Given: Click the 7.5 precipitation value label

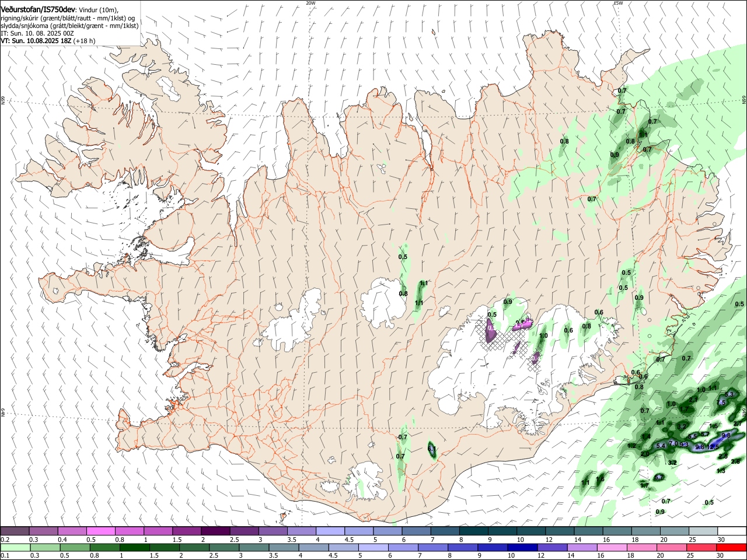Looking at the screenshot, I should (721, 402).
